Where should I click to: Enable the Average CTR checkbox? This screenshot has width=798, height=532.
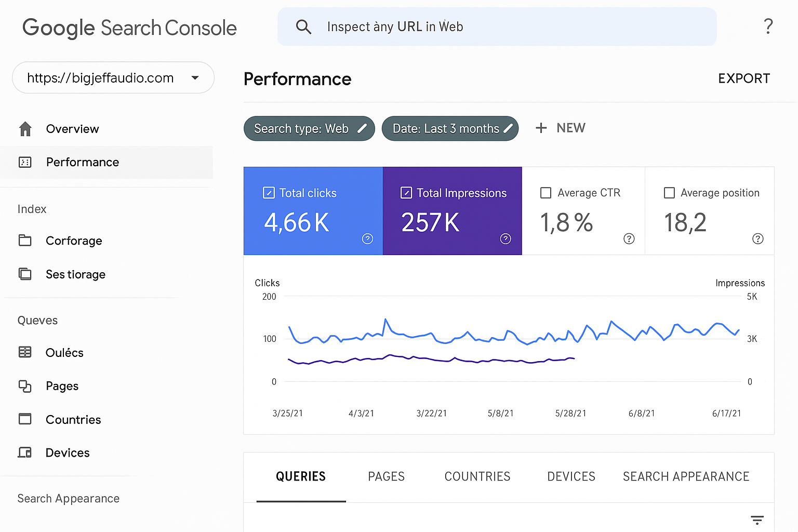pos(546,193)
